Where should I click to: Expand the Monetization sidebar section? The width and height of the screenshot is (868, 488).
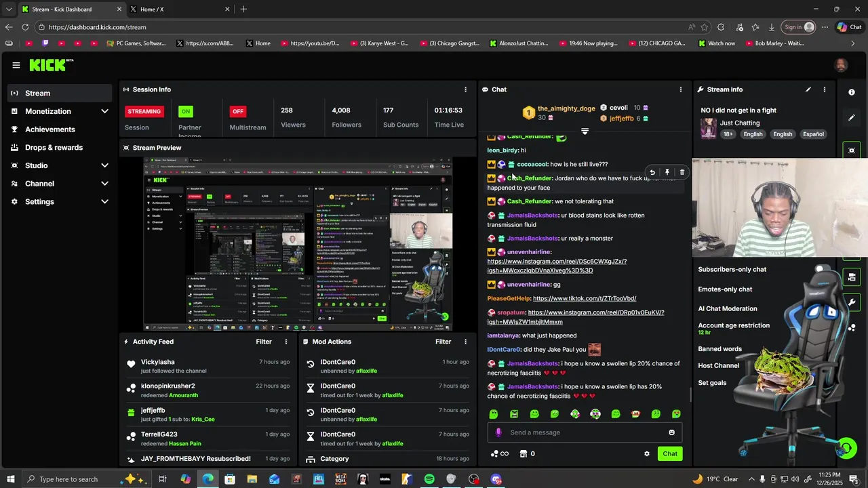coord(104,111)
